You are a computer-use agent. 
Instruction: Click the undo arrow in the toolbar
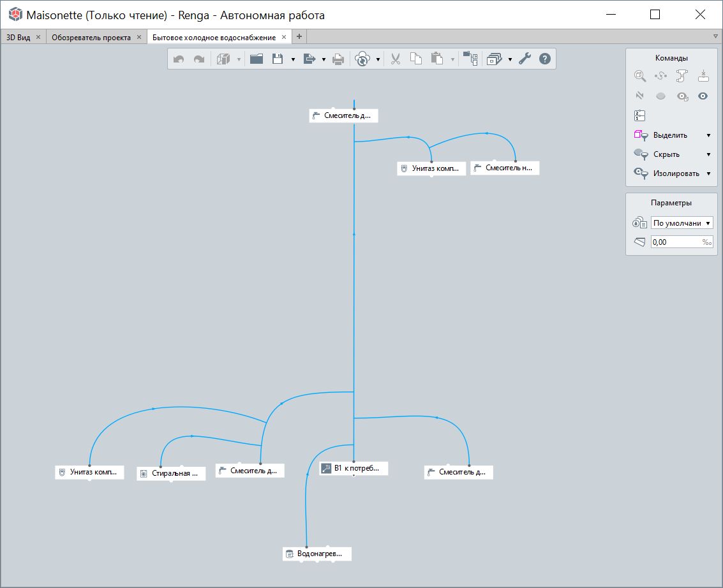(x=179, y=59)
